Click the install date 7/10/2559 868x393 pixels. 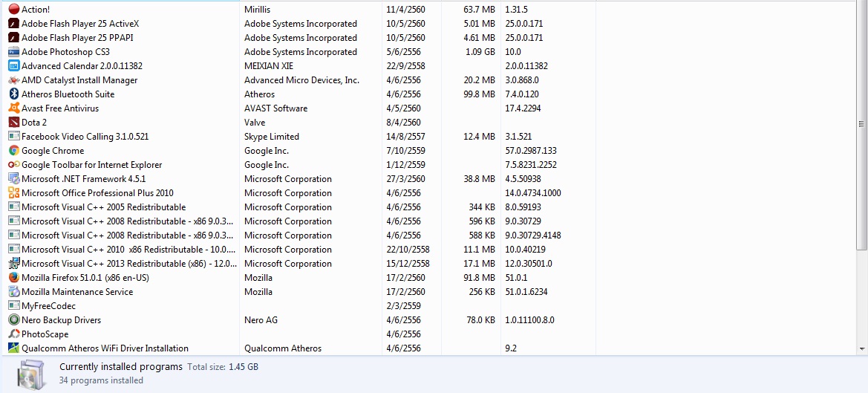click(405, 151)
